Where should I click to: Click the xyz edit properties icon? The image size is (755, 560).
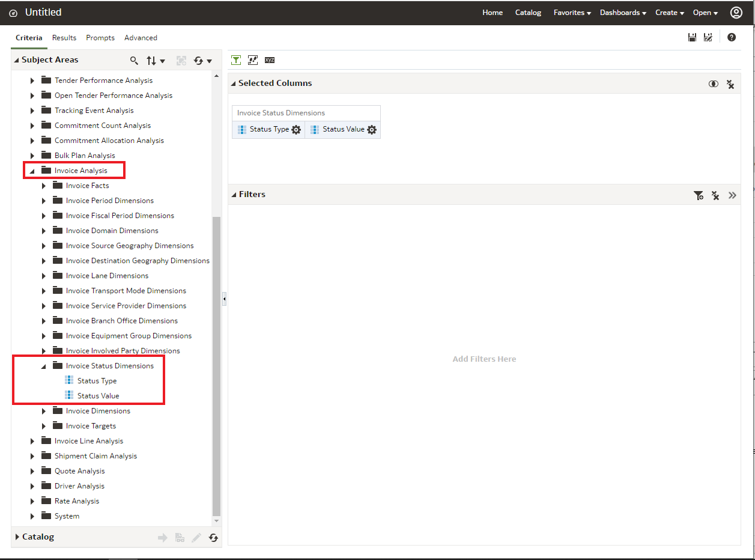[270, 60]
